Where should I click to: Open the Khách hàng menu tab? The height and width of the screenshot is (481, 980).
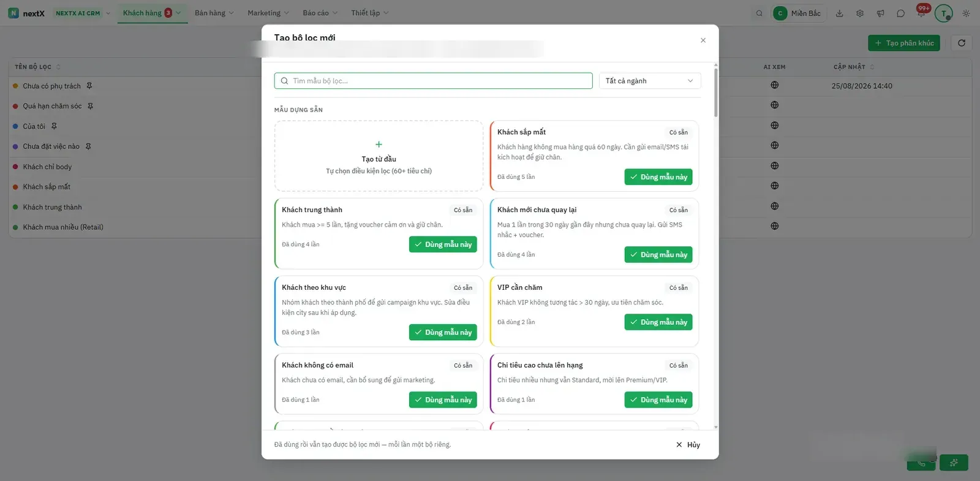pyautogui.click(x=152, y=13)
